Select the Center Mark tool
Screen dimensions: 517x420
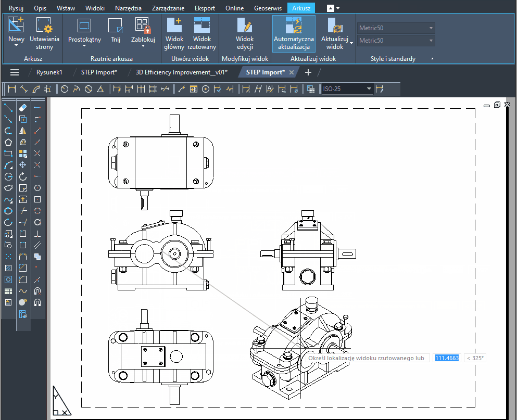pyautogui.click(x=206, y=89)
